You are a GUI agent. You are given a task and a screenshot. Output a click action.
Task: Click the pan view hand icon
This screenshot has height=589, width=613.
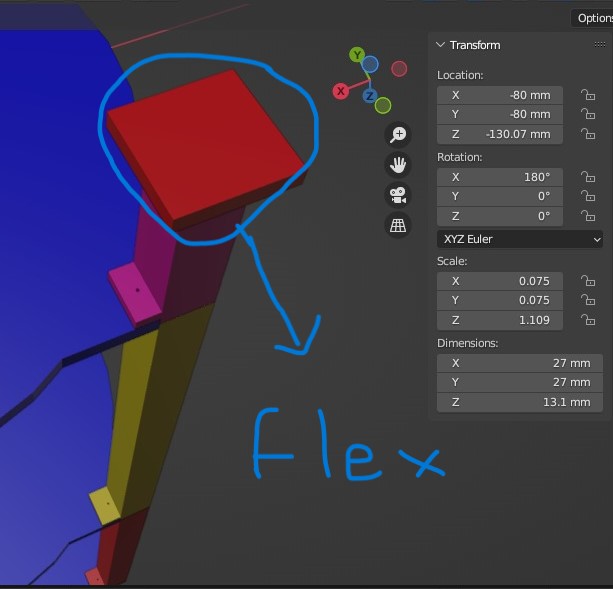tap(398, 165)
